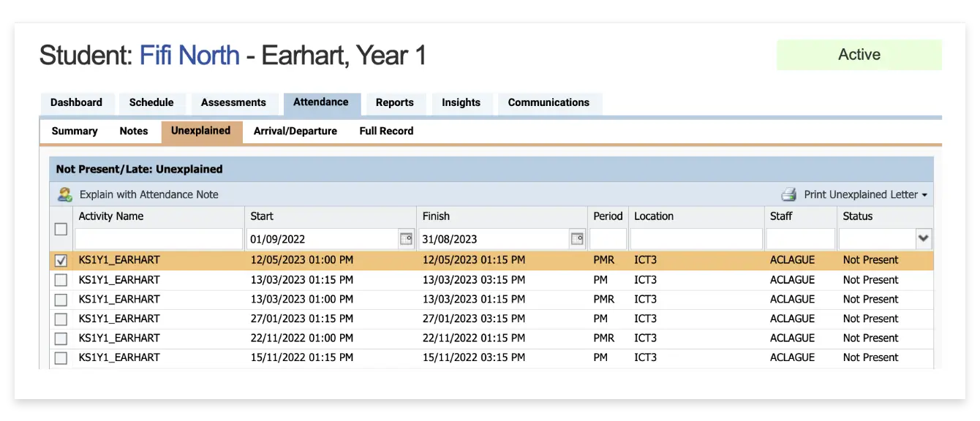Click the Activity Name filter field
The height and width of the screenshot is (421, 980).
(159, 239)
